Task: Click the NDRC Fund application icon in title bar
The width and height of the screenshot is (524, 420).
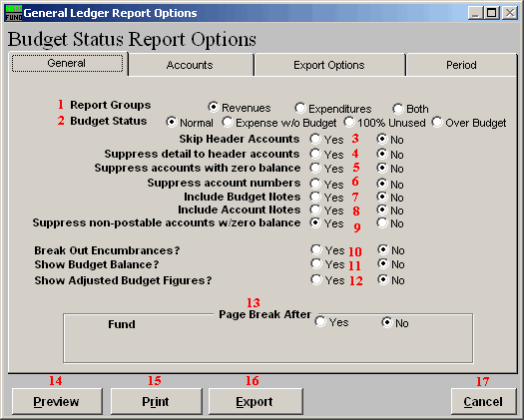Action: tap(14, 13)
